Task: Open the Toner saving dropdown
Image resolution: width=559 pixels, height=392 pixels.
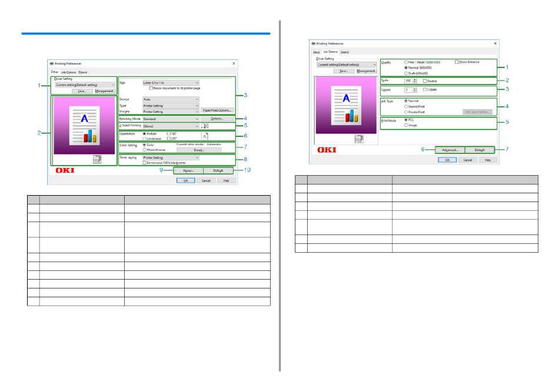Action: coord(171,158)
